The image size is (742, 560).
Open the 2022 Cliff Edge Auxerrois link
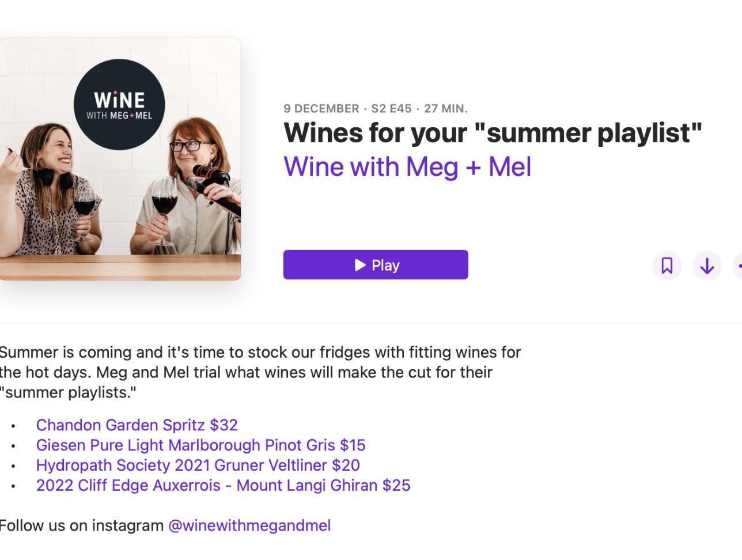223,486
